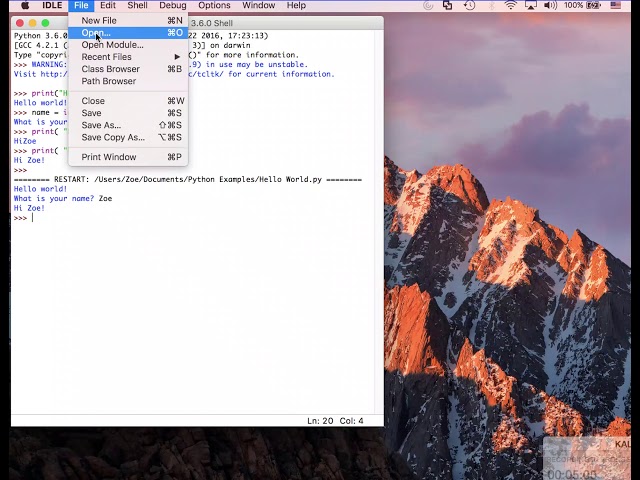
Task: Choose New File from File menu
Action: tap(128, 20)
